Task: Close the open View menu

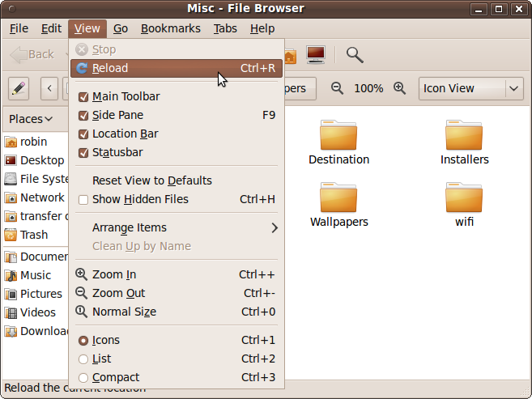Action: (x=87, y=29)
